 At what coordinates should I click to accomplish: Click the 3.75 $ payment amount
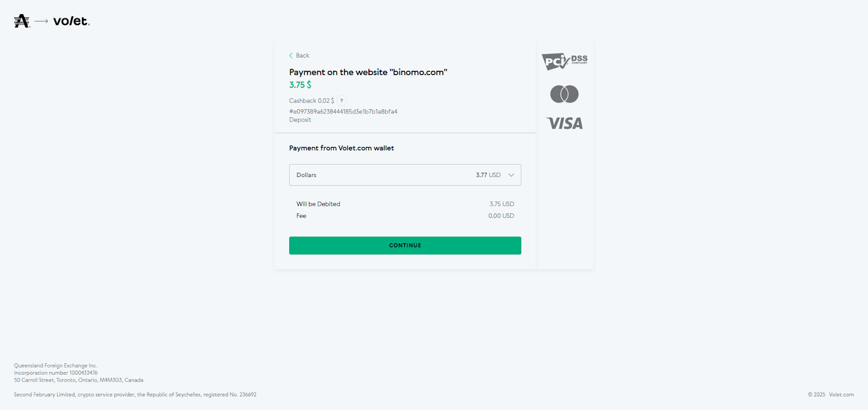point(300,85)
